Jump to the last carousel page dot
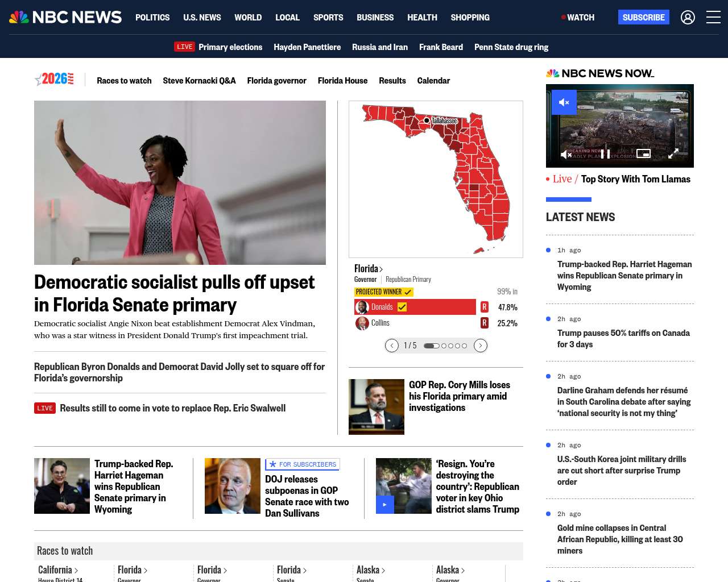The height and width of the screenshot is (582, 728). (x=465, y=346)
